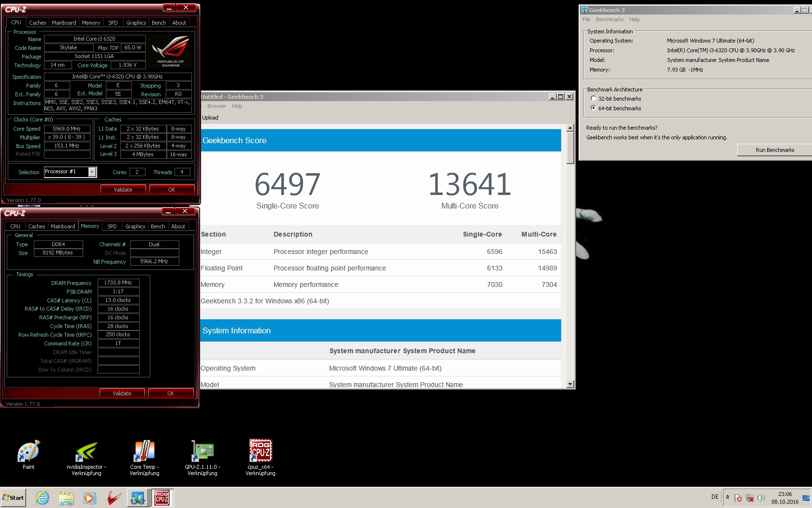Click the Start button
The width and height of the screenshot is (812, 508).
13,498
